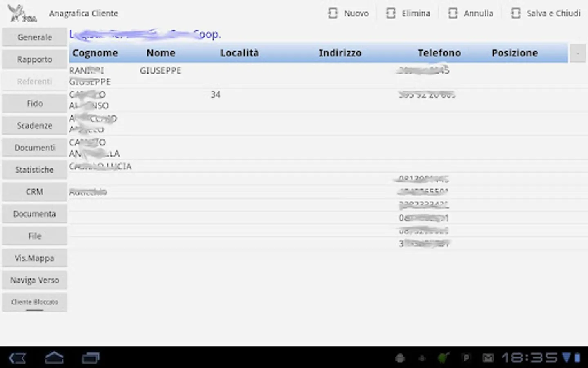Open the Documenti tab

(35, 148)
